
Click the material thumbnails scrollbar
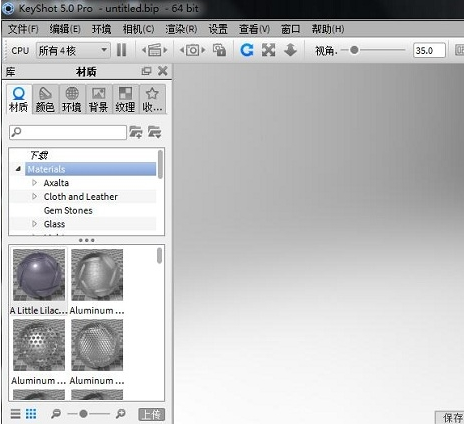[160, 256]
